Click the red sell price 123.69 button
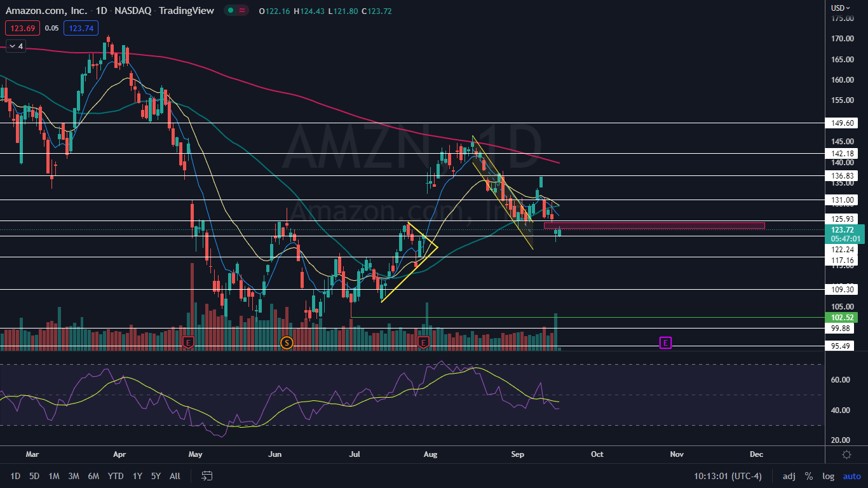868x488 pixels. [x=22, y=28]
